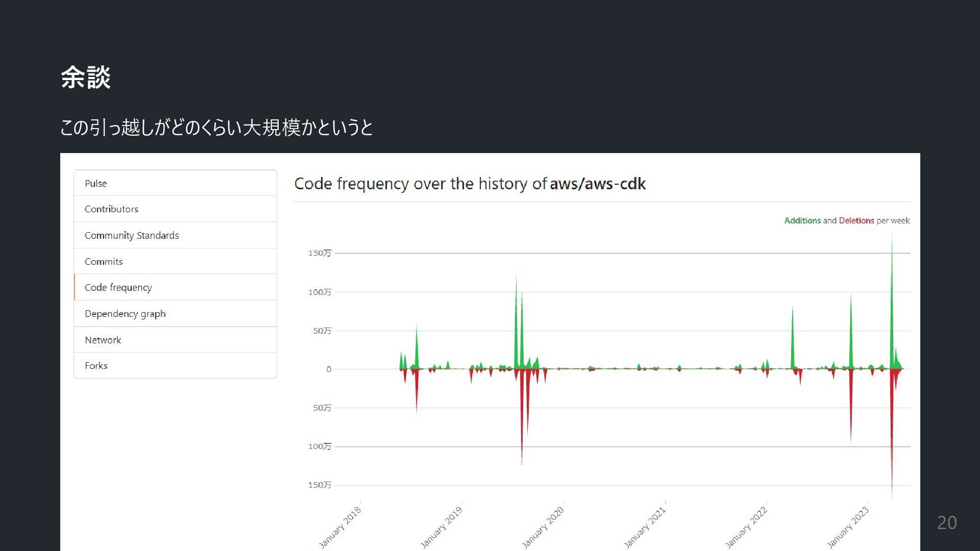Click the red Deletions legend label

[856, 220]
